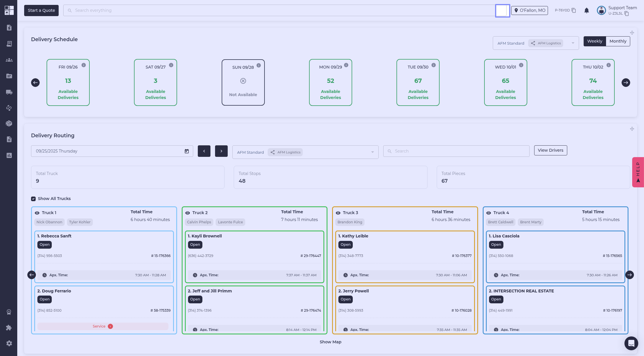
Task: Copy the P-T6Y0D code icon
Action: pyautogui.click(x=574, y=10)
